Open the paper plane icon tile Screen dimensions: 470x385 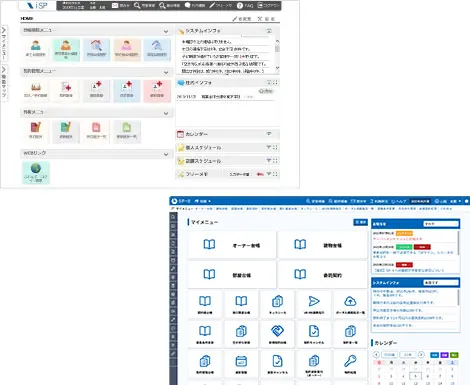click(x=314, y=305)
